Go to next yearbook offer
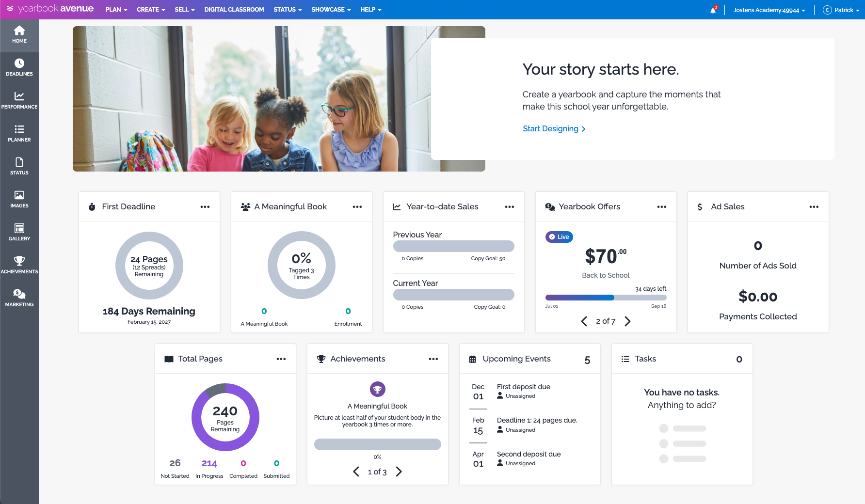 627,321
